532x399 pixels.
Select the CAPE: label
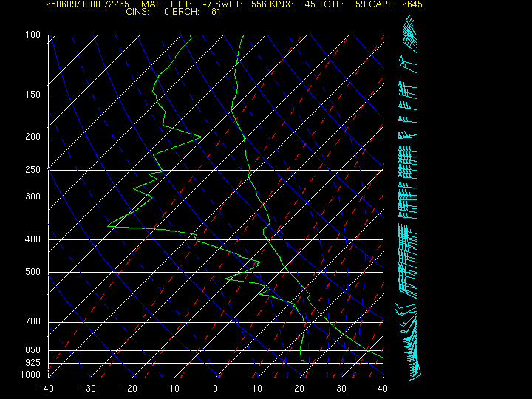(x=382, y=4)
